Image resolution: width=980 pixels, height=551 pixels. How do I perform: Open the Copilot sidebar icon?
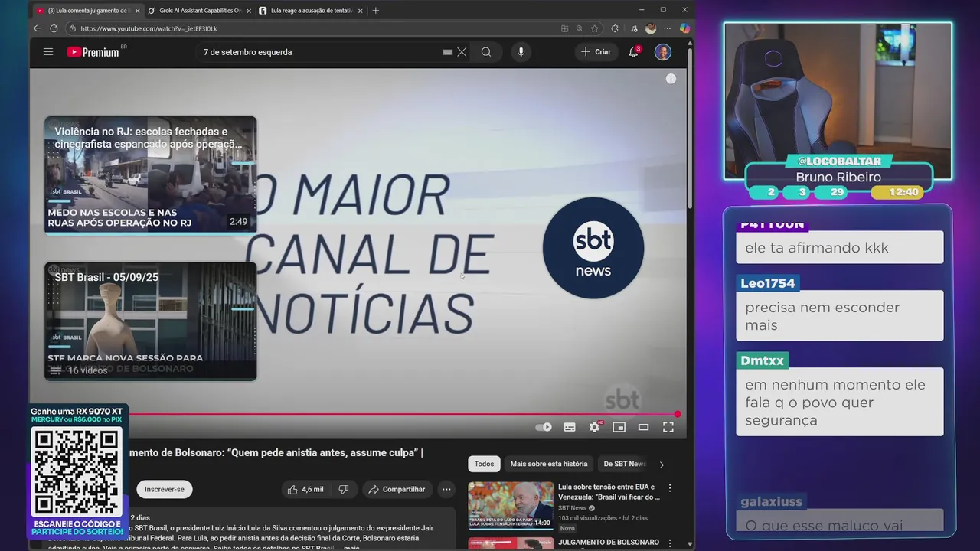pos(684,28)
